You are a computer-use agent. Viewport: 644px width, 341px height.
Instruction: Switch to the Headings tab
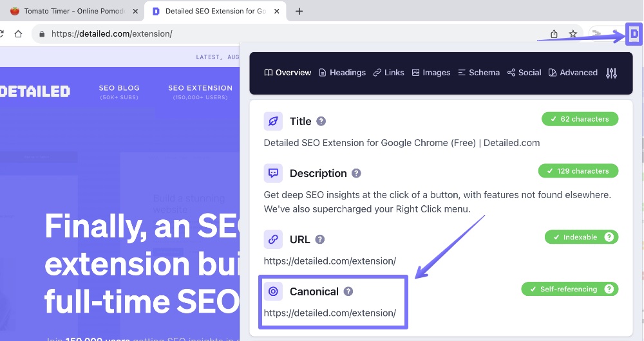click(x=342, y=73)
